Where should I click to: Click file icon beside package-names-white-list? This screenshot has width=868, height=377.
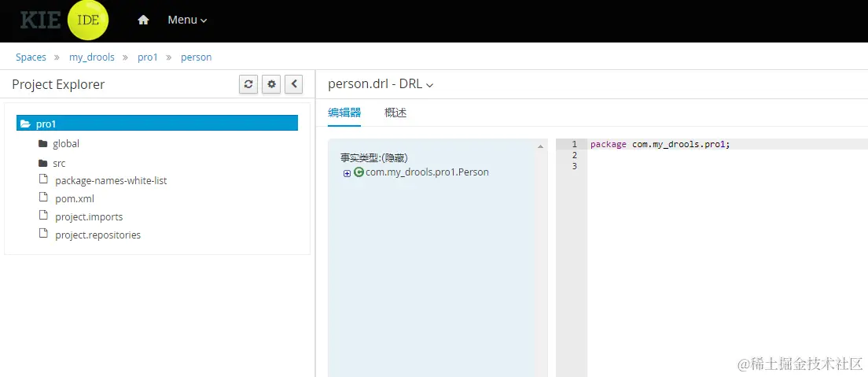click(x=43, y=179)
